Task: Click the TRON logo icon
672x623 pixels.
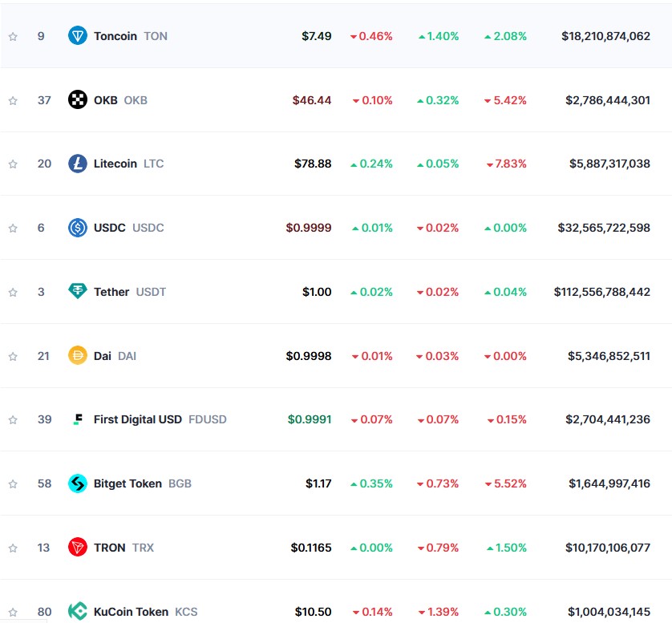Action: [78, 548]
